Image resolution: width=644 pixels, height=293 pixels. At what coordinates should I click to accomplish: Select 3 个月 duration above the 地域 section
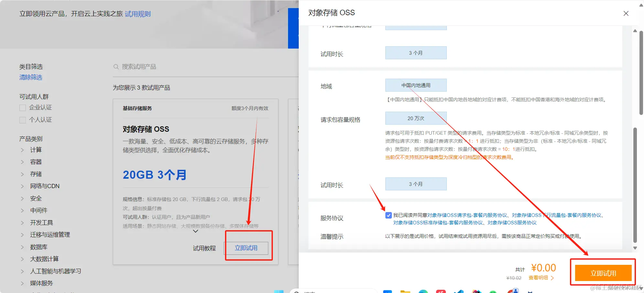tap(416, 53)
